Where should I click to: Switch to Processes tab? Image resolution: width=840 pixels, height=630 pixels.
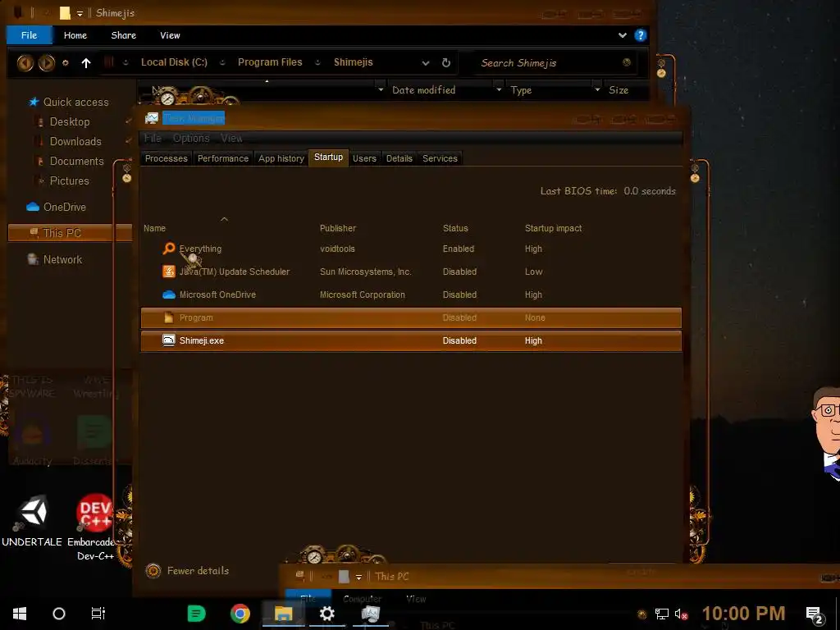(166, 158)
